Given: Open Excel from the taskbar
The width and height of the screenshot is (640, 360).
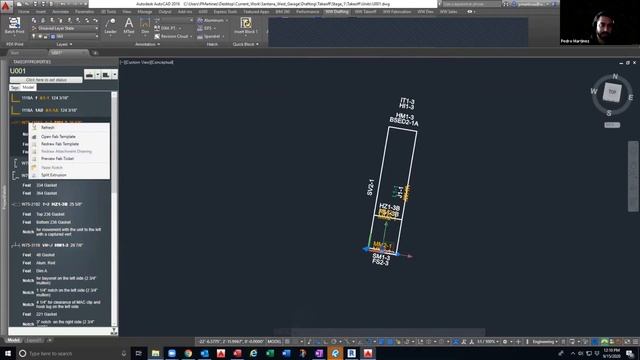Looking at the screenshot, I should (270, 353).
